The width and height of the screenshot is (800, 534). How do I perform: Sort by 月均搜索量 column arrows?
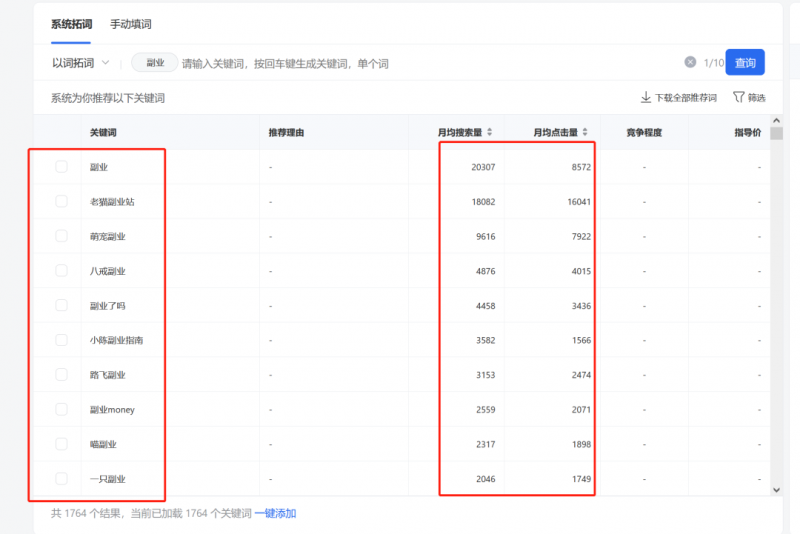tap(489, 132)
